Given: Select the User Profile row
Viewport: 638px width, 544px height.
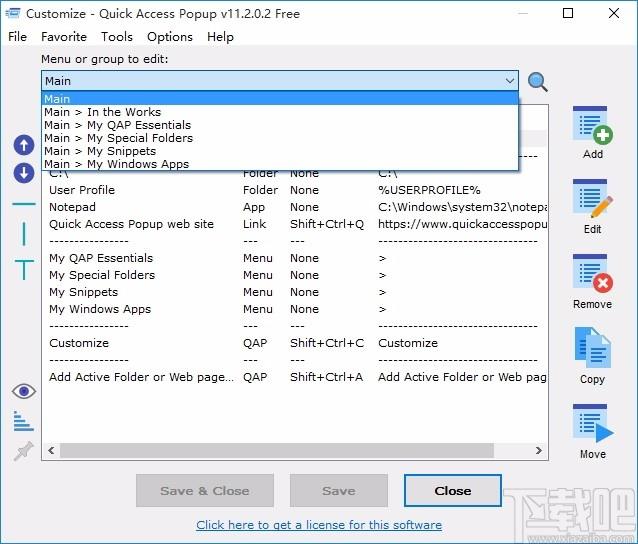Looking at the screenshot, I should click(295, 190).
